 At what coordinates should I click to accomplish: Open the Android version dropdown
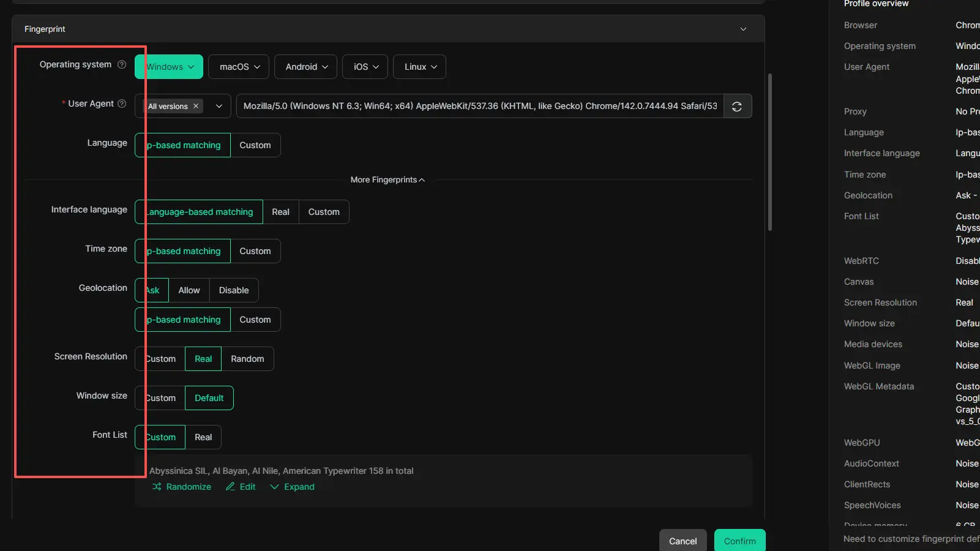pyautogui.click(x=306, y=67)
